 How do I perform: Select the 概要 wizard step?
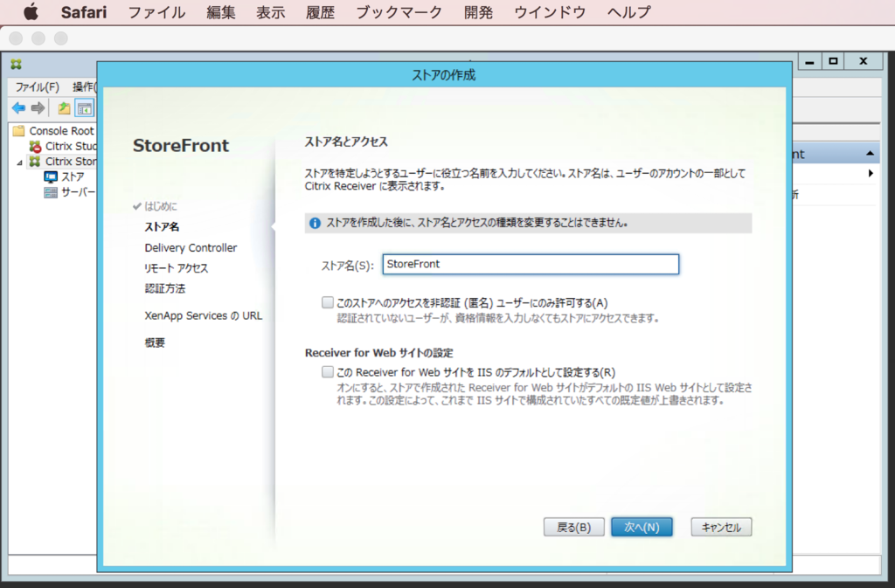coord(155,342)
